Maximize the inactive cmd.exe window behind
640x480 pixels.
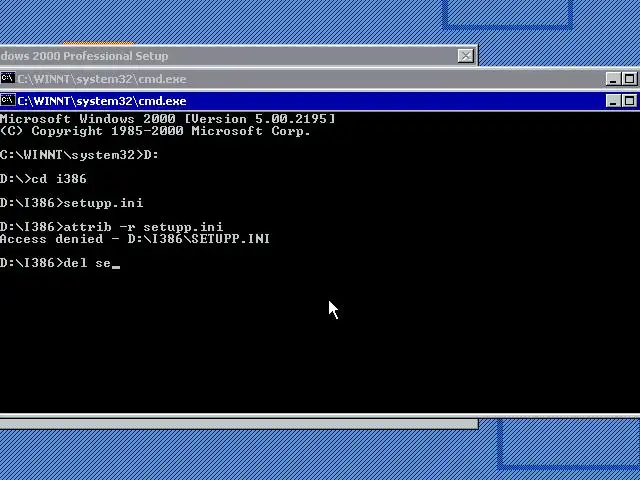[629, 79]
